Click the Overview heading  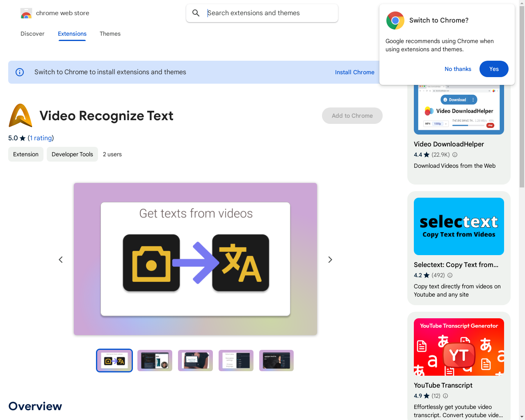(x=35, y=406)
